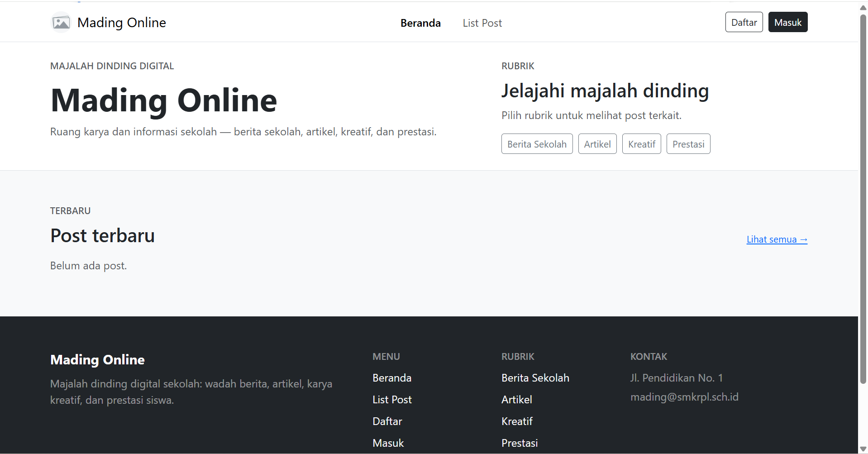Image resolution: width=868 pixels, height=454 pixels.
Task: Open Prestasi in the footer rubrik list
Action: click(x=520, y=443)
